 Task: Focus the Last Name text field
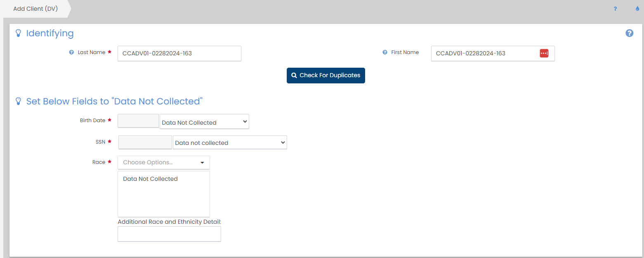pos(179,53)
